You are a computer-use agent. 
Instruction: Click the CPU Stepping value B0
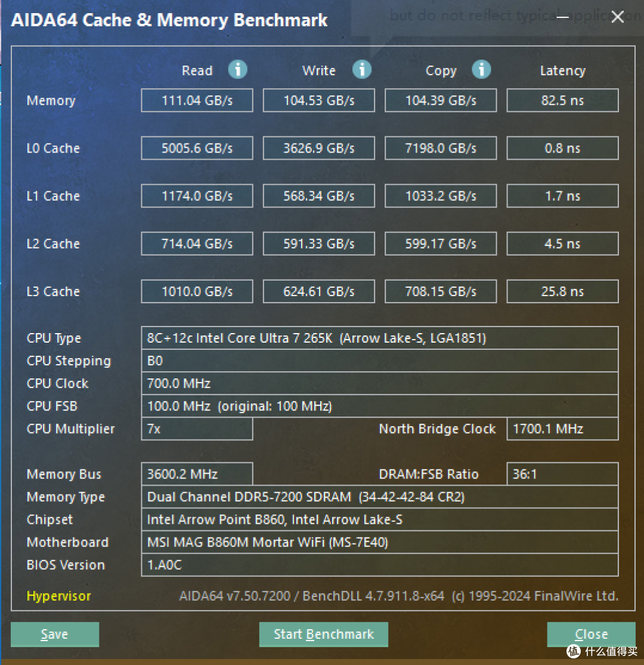tap(380, 361)
